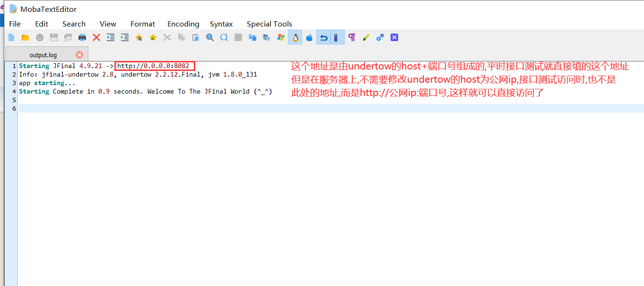Open the View menu
Viewport: 644px width, 286px height.
pos(108,24)
